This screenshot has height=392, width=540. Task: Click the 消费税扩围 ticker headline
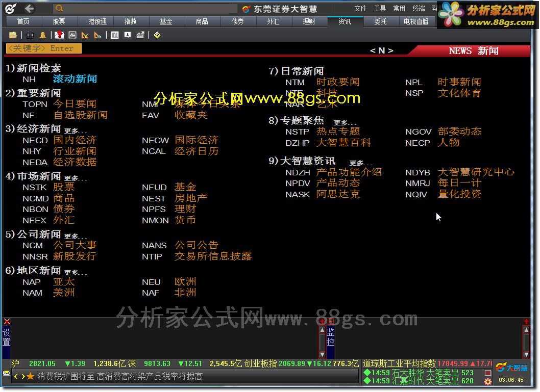coord(120,377)
